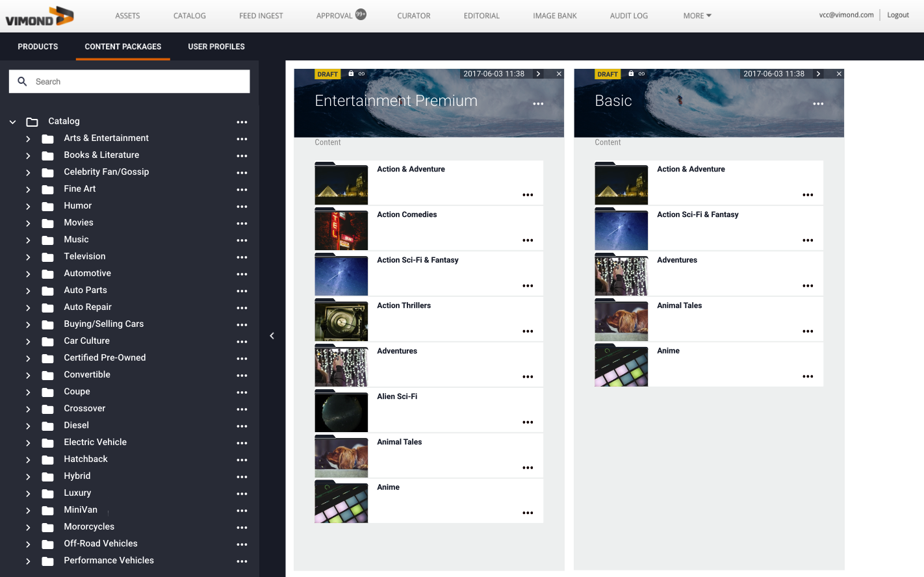Click the link icon on Basic package header
924x577 pixels.
641,73
